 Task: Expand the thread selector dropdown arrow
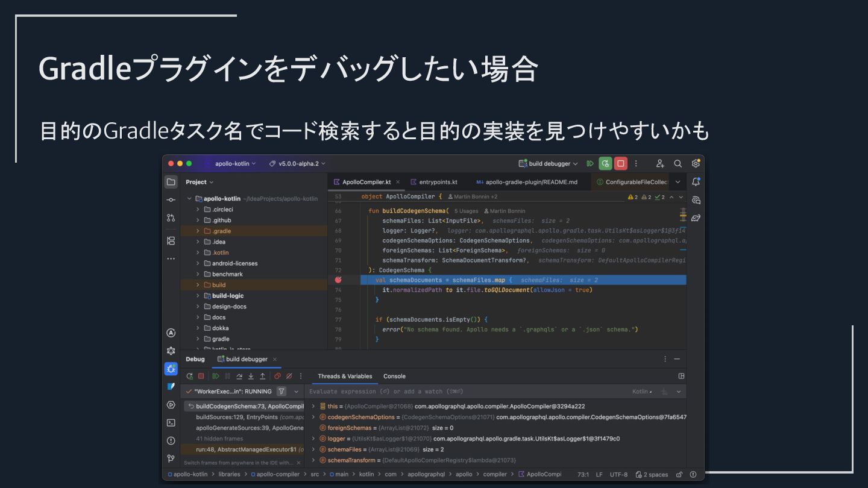(x=296, y=391)
